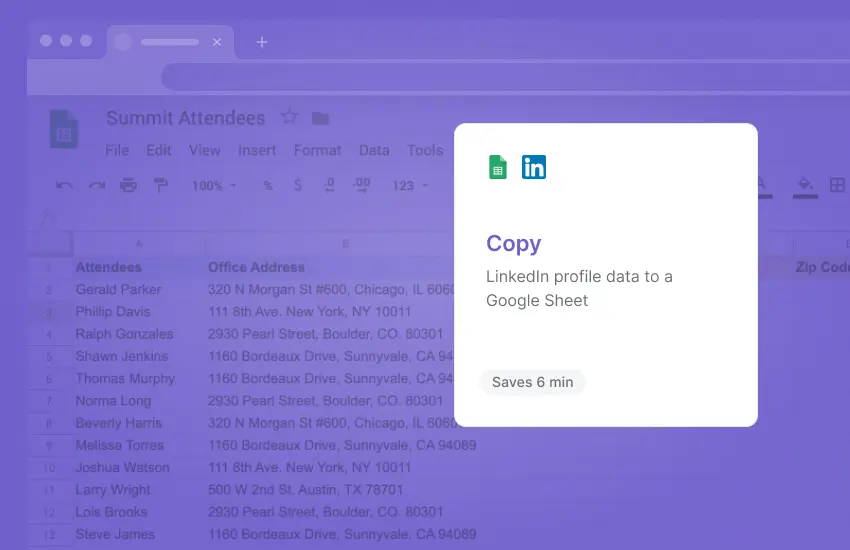Image resolution: width=850 pixels, height=550 pixels.
Task: Open the 123 number format dropdown
Action: 410,186
